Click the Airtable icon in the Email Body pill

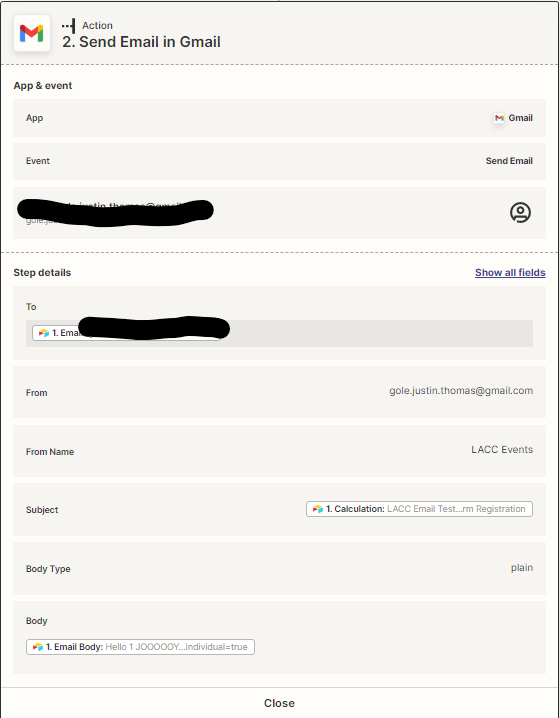pos(38,647)
